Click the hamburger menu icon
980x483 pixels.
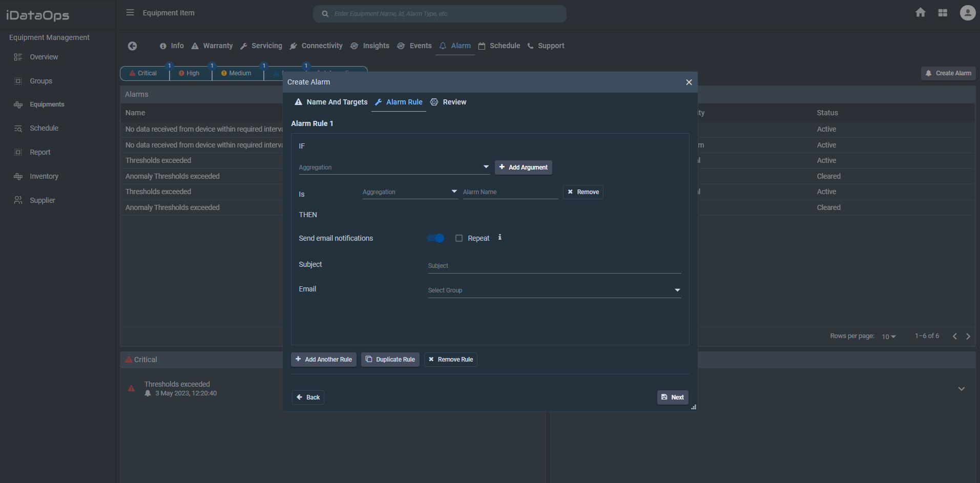click(x=130, y=13)
